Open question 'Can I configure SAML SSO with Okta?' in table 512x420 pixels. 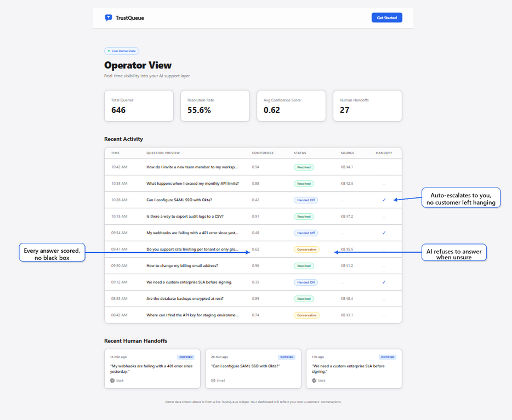pos(179,200)
